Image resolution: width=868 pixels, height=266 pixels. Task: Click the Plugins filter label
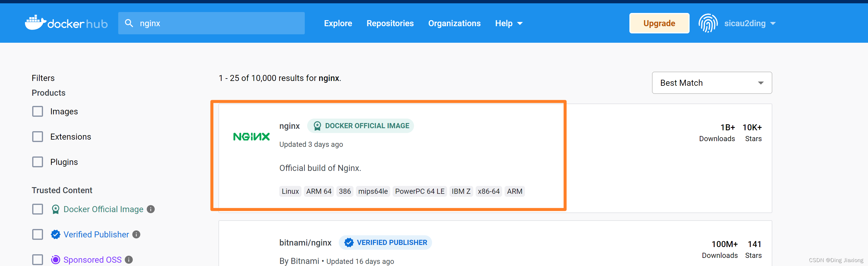pos(64,162)
